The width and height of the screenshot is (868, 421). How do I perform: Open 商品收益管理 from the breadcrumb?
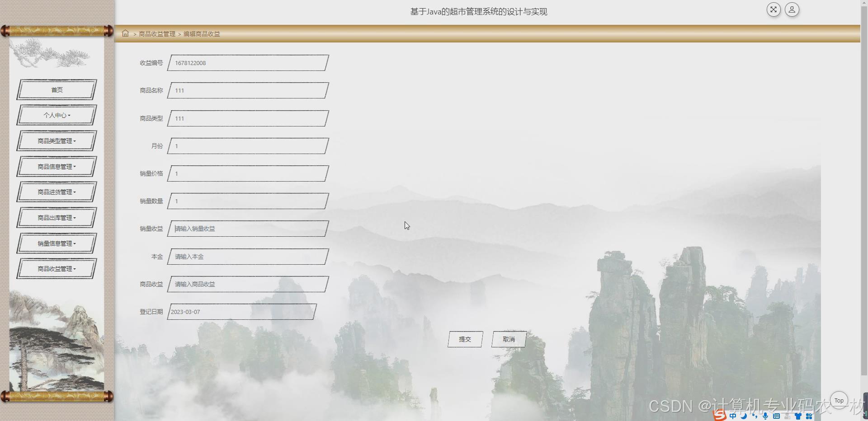157,33
